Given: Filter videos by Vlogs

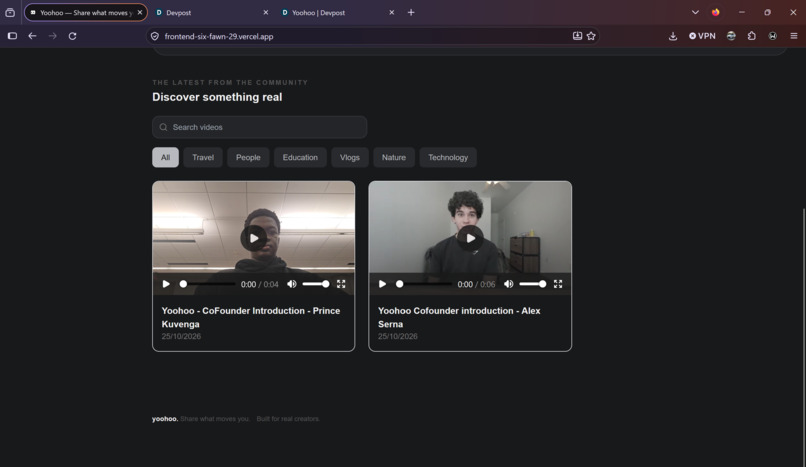Looking at the screenshot, I should pos(350,157).
